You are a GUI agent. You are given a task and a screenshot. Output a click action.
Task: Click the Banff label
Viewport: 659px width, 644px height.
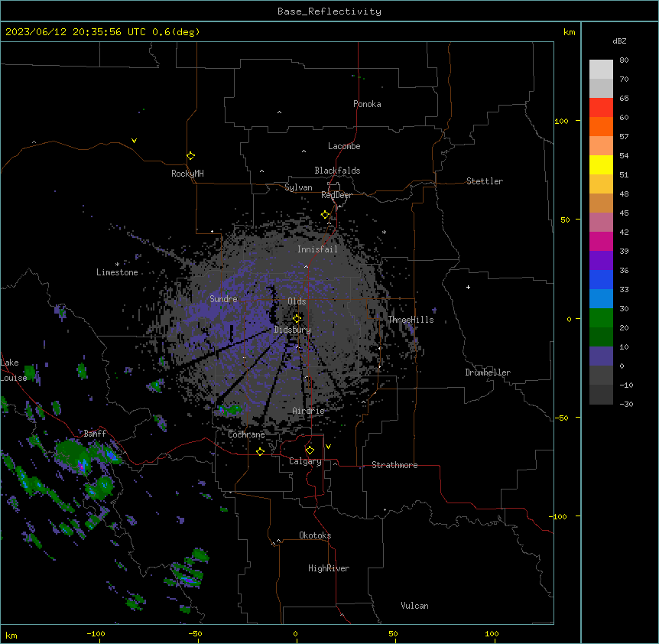coord(95,434)
